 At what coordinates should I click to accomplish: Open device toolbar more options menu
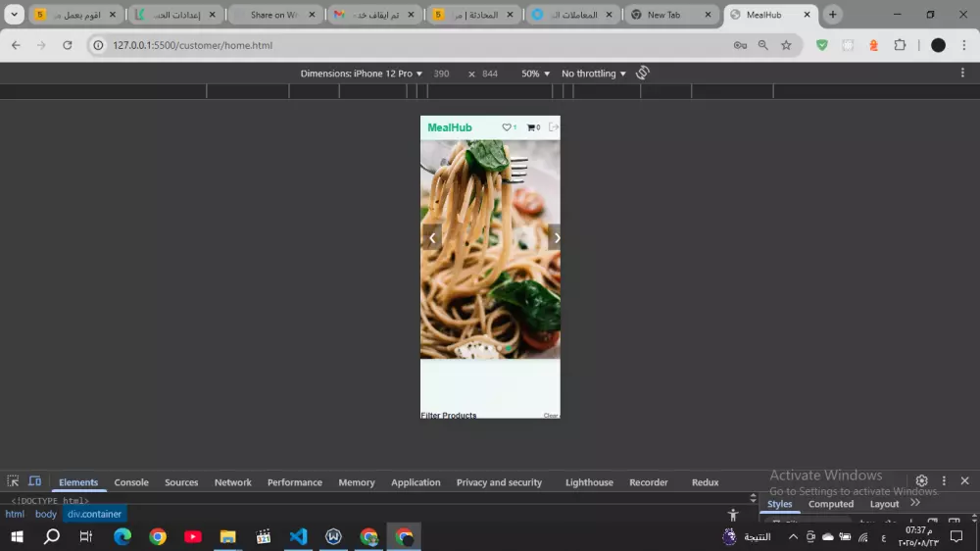pyautogui.click(x=962, y=74)
